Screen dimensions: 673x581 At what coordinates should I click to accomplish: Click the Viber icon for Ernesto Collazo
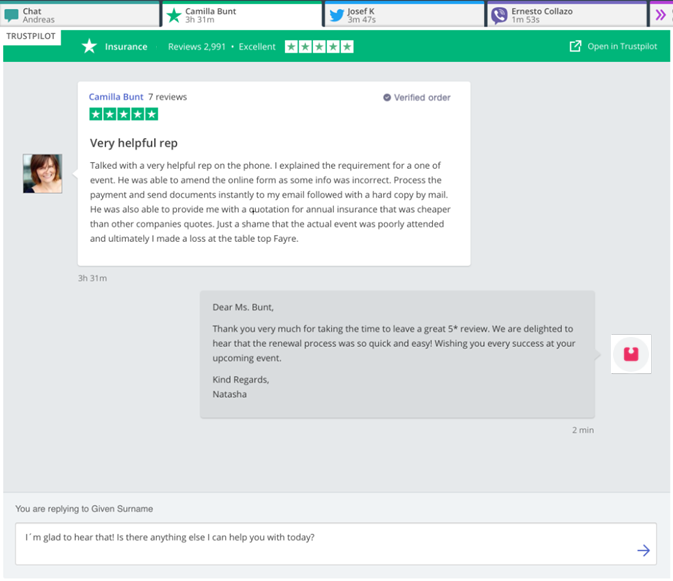pos(499,15)
